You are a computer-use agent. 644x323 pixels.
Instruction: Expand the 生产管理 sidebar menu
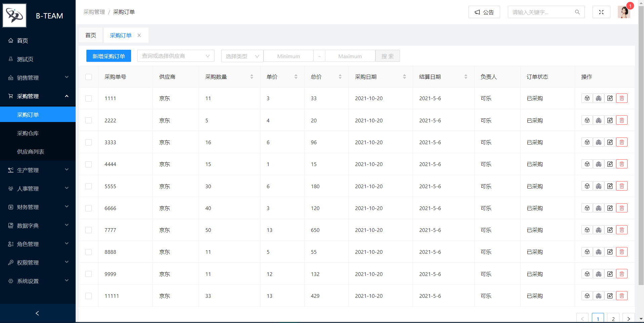pyautogui.click(x=38, y=170)
